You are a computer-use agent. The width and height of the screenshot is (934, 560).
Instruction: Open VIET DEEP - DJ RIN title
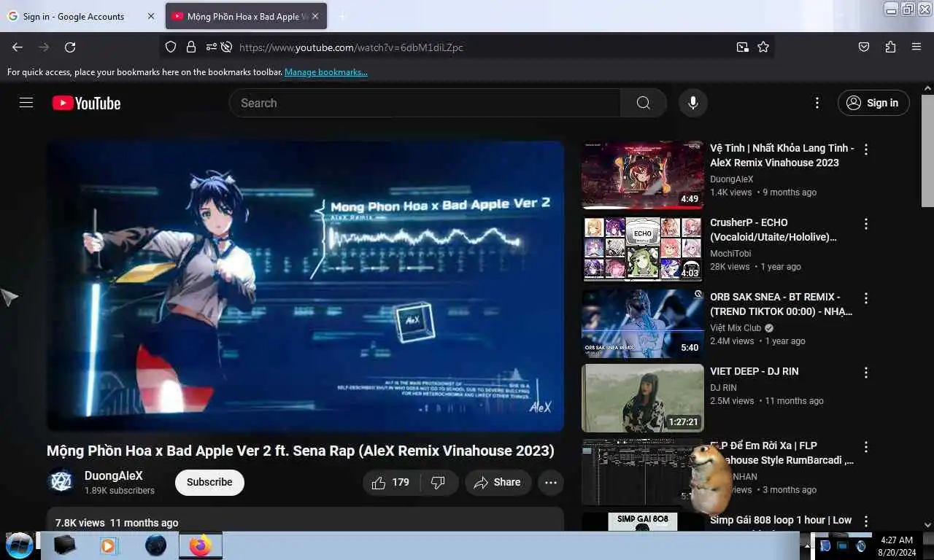coord(754,371)
